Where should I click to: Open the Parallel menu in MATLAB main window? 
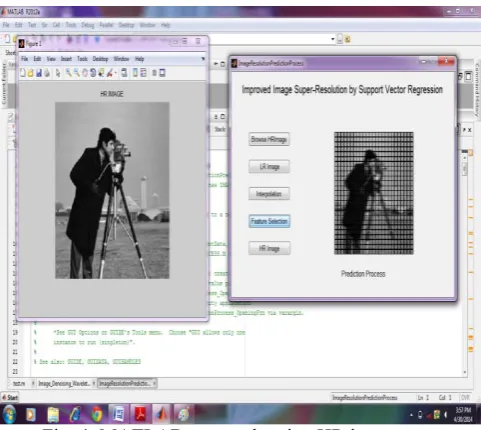click(x=106, y=25)
